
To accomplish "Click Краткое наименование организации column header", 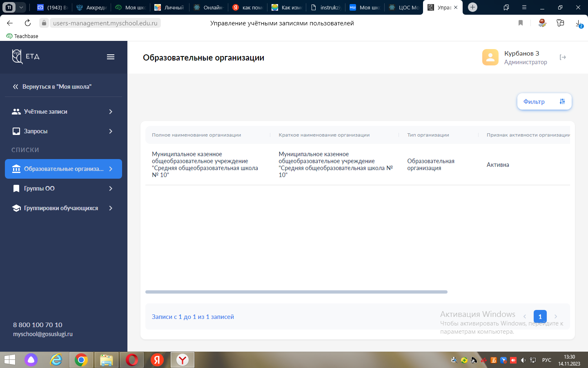I will [324, 135].
